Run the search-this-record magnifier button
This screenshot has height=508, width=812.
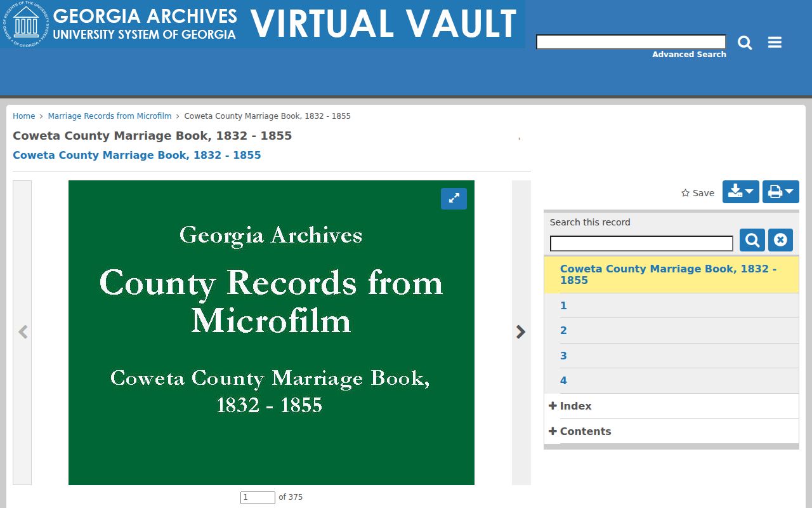pyautogui.click(x=752, y=240)
